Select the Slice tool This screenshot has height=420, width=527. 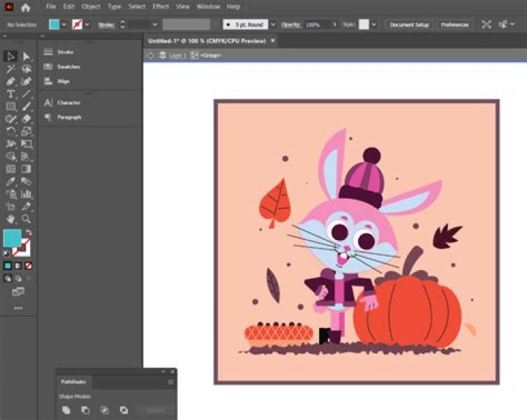26,206
